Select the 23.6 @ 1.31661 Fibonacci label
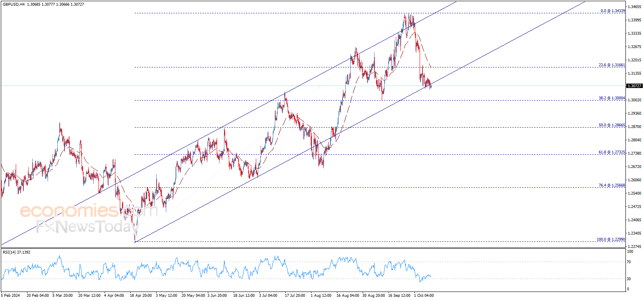This screenshot has height=300, width=644. [x=612, y=65]
